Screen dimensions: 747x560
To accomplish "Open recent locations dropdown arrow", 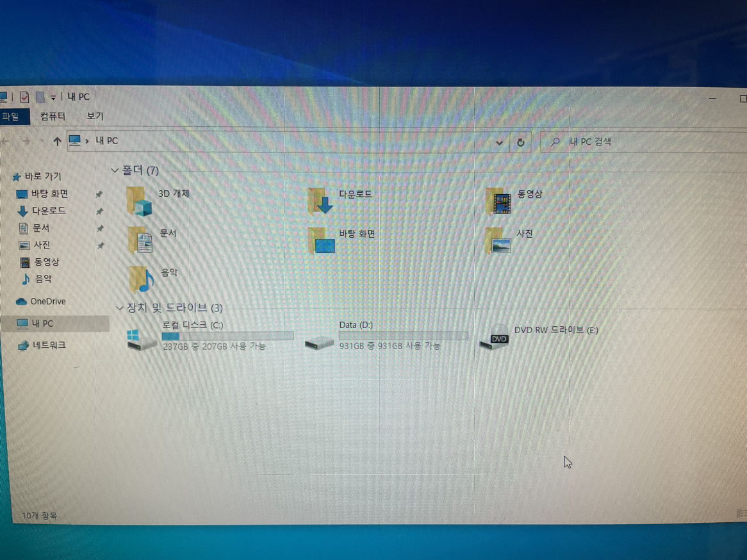I will coord(42,141).
